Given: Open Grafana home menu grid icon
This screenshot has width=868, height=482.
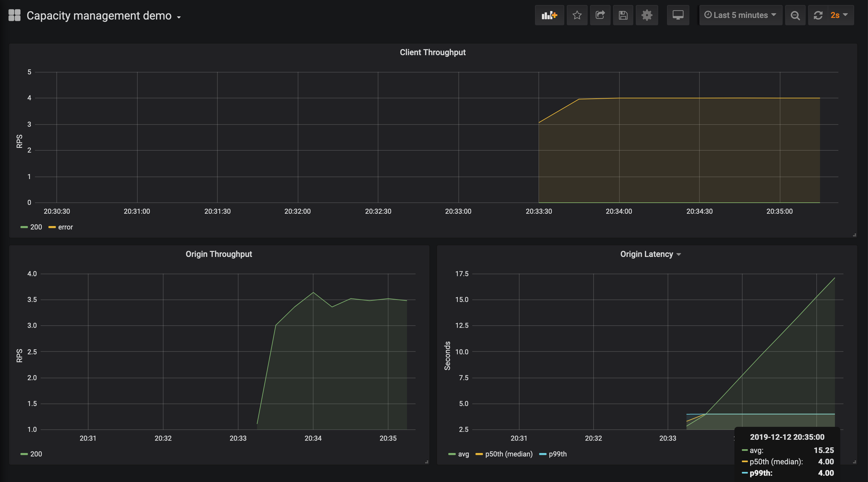Looking at the screenshot, I should pos(14,15).
